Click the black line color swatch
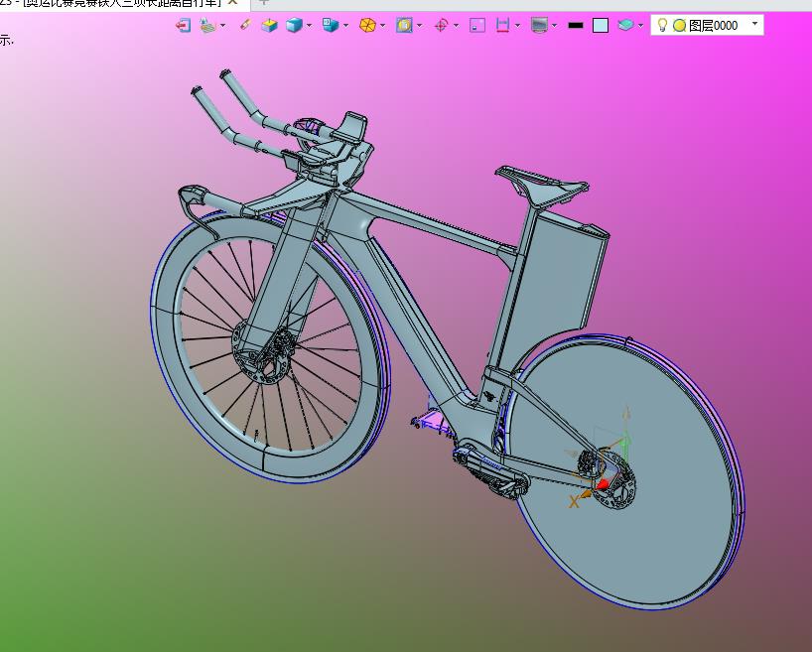This screenshot has height=652, width=812. [575, 25]
